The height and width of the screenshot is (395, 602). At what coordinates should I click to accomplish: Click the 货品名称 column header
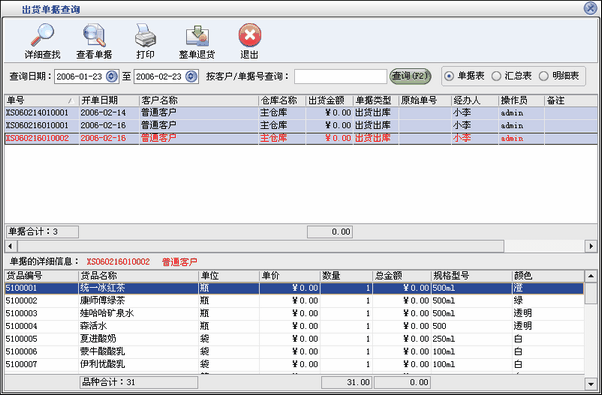[138, 276]
